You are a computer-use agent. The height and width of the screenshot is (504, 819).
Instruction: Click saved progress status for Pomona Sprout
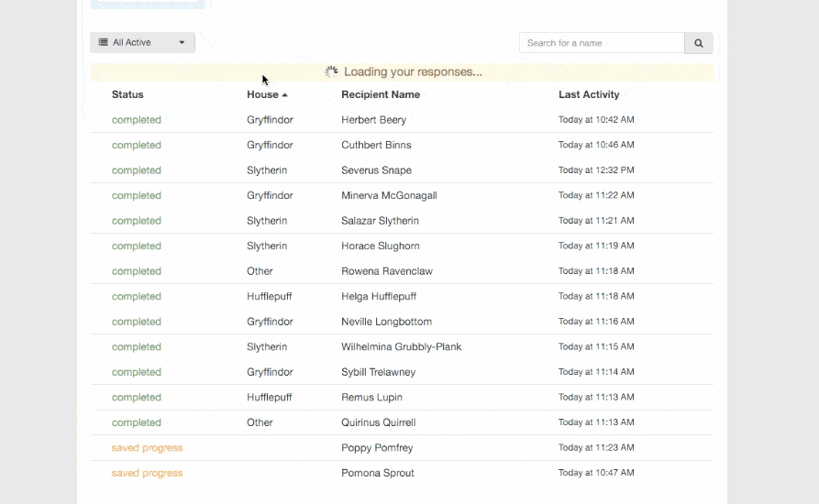coord(148,473)
